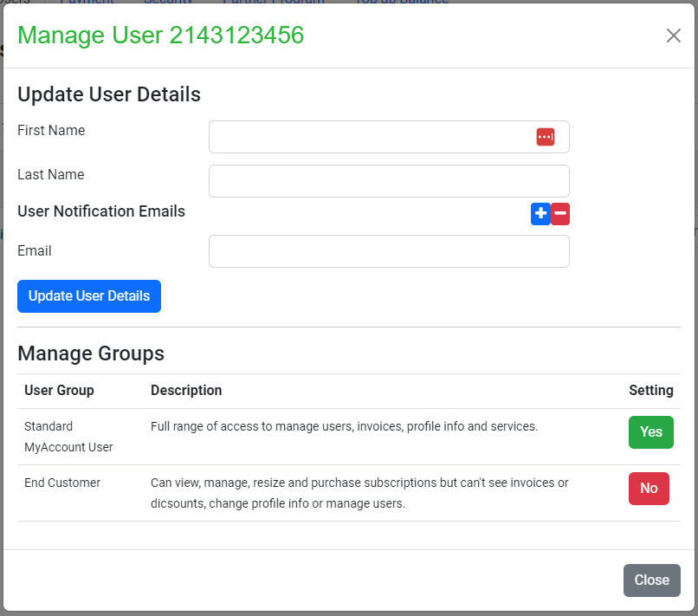The height and width of the screenshot is (616, 698).
Task: Click the Standard MyAccount User cell
Action: pos(68,437)
